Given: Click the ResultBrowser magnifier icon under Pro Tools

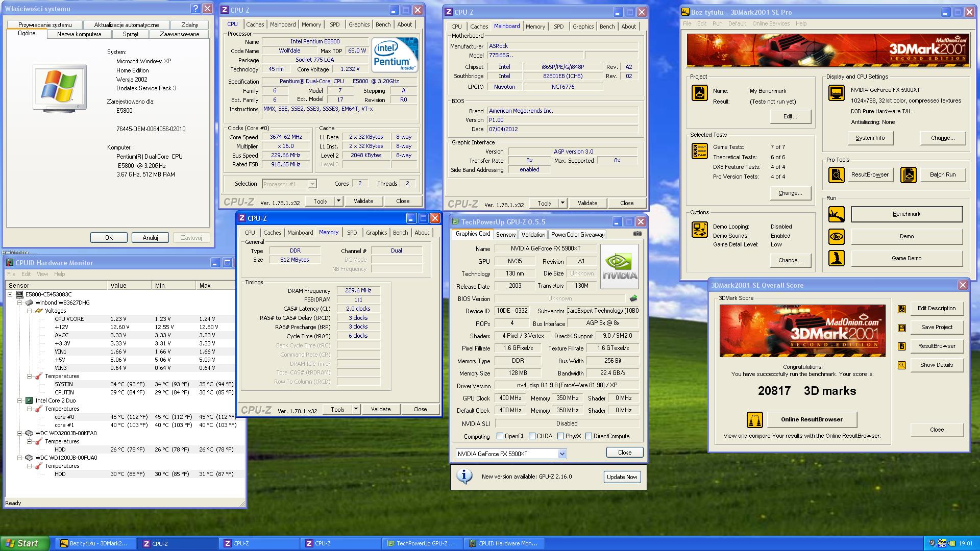Looking at the screenshot, I should coord(836,175).
